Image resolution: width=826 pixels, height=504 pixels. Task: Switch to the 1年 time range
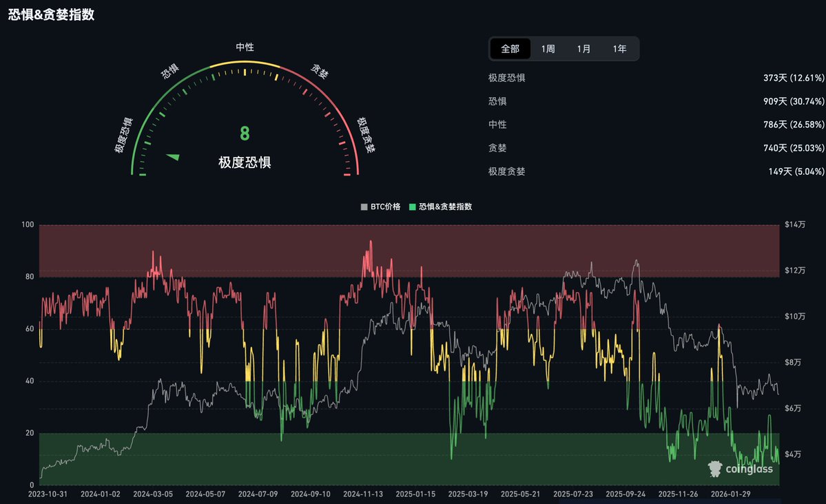pyautogui.click(x=619, y=49)
